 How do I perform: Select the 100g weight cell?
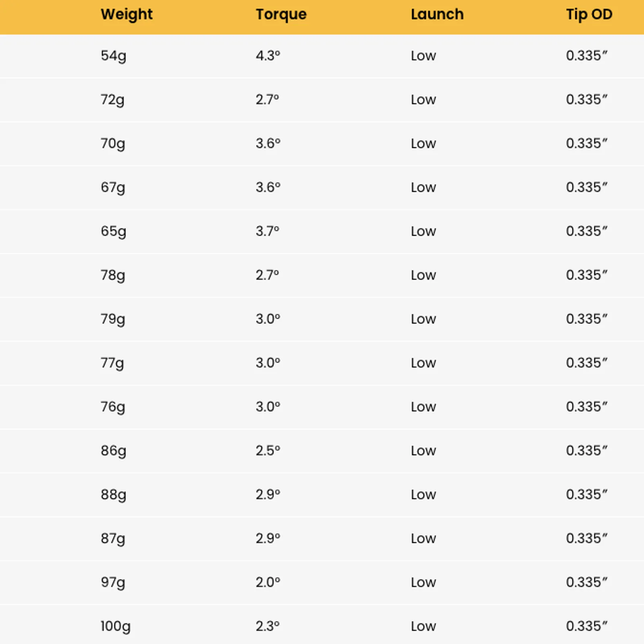tap(116, 627)
